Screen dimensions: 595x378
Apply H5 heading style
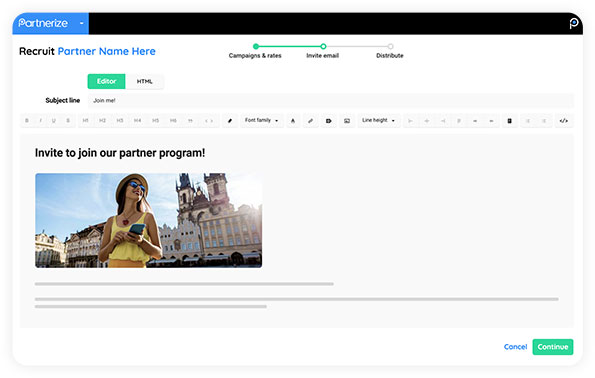tap(155, 121)
